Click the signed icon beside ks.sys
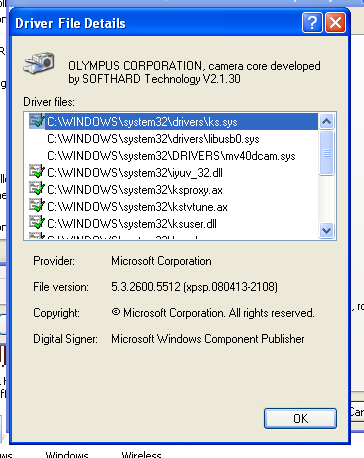This screenshot has height=458, width=364. point(37,121)
